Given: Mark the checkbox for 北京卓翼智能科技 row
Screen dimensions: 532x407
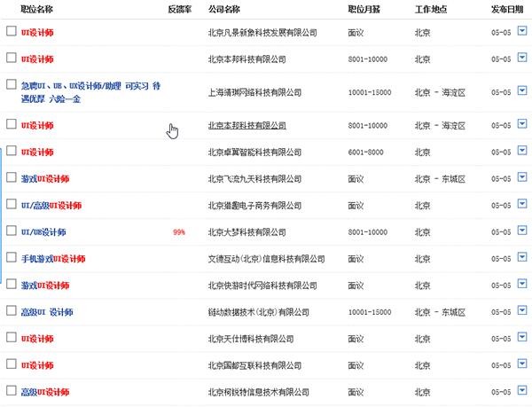Looking at the screenshot, I should (11, 151).
